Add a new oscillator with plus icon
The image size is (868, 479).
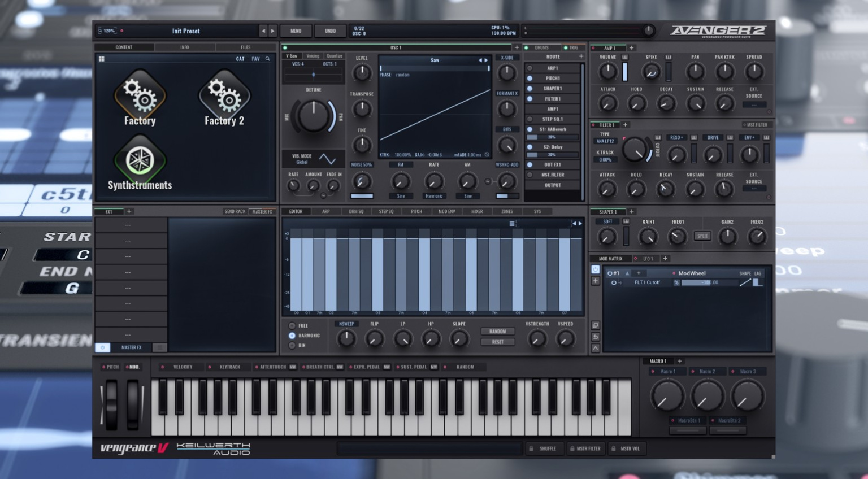click(517, 47)
